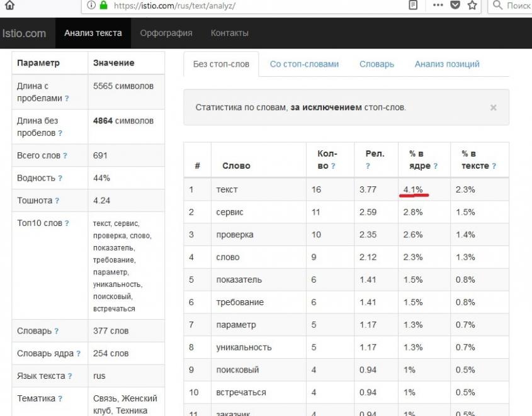Screen dimensions: 532x416
Task: Open the Анализ позиций tab
Action: [x=447, y=64]
